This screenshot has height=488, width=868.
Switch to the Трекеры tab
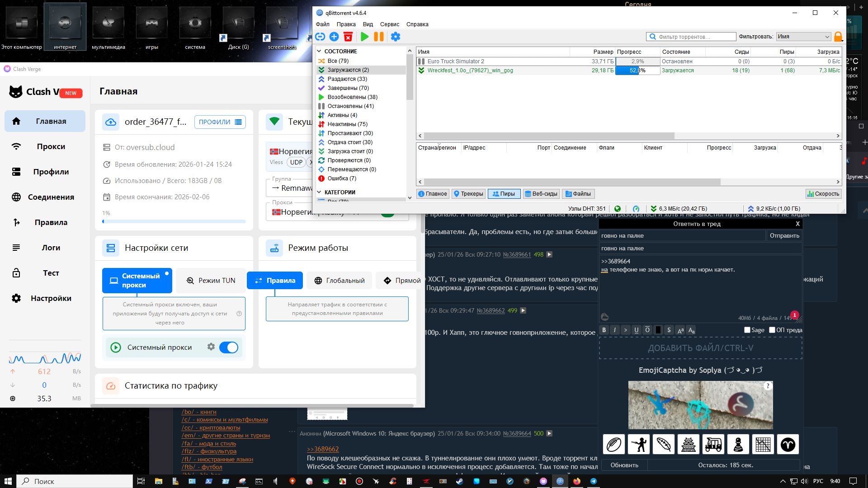tap(468, 194)
